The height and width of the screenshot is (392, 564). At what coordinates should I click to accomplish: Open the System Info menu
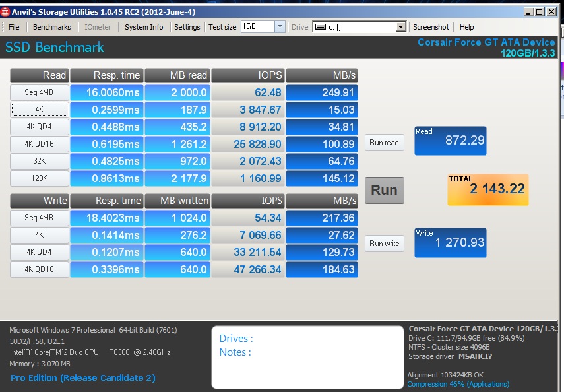[144, 27]
